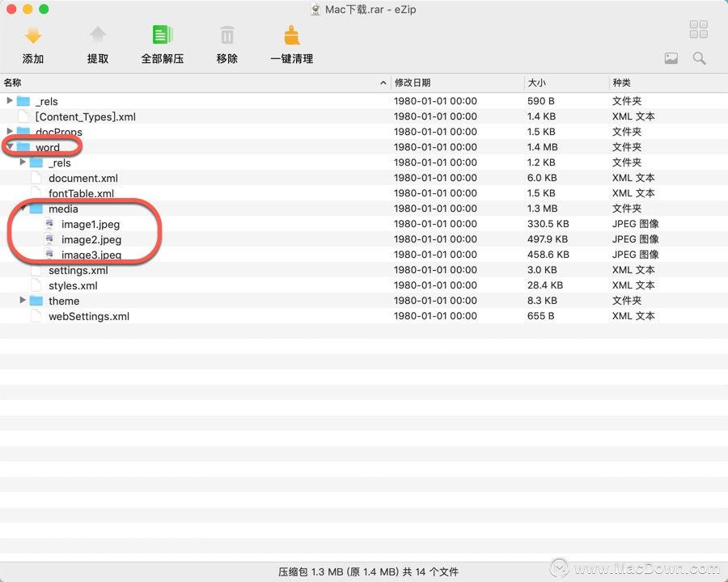Select the word folder icon
728x582 pixels.
(x=23, y=147)
